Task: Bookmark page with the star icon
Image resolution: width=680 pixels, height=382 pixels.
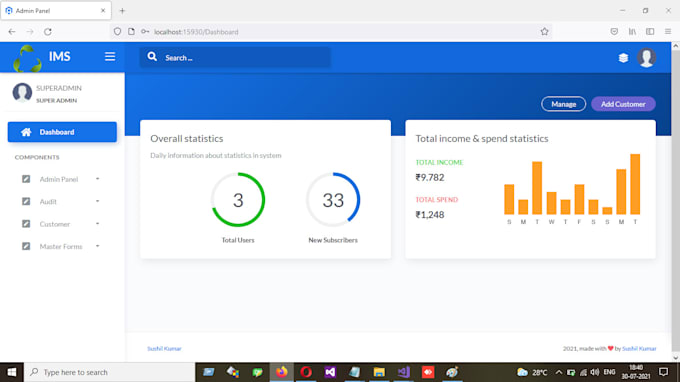Action: click(545, 31)
